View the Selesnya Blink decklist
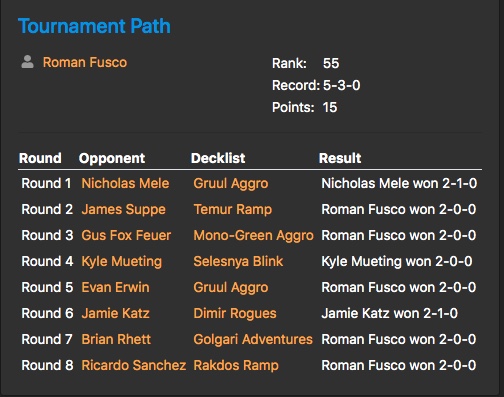This screenshot has width=504, height=397. pos(238,262)
